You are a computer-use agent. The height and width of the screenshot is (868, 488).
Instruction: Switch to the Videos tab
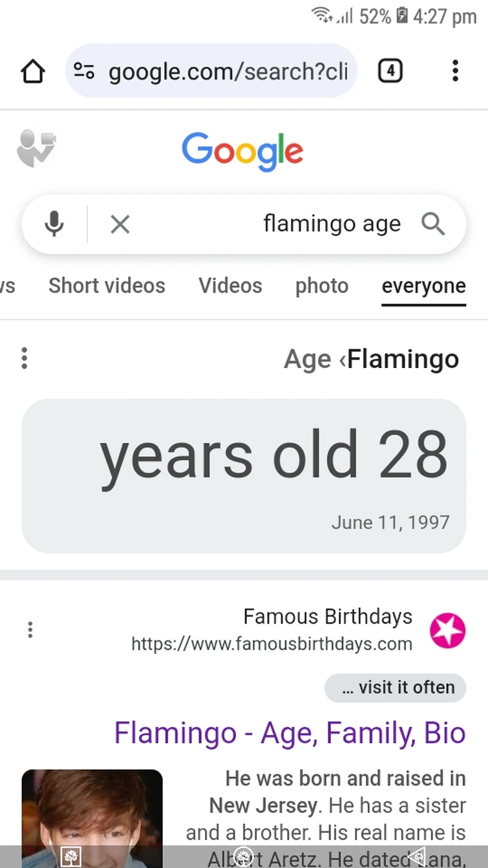pyautogui.click(x=230, y=285)
